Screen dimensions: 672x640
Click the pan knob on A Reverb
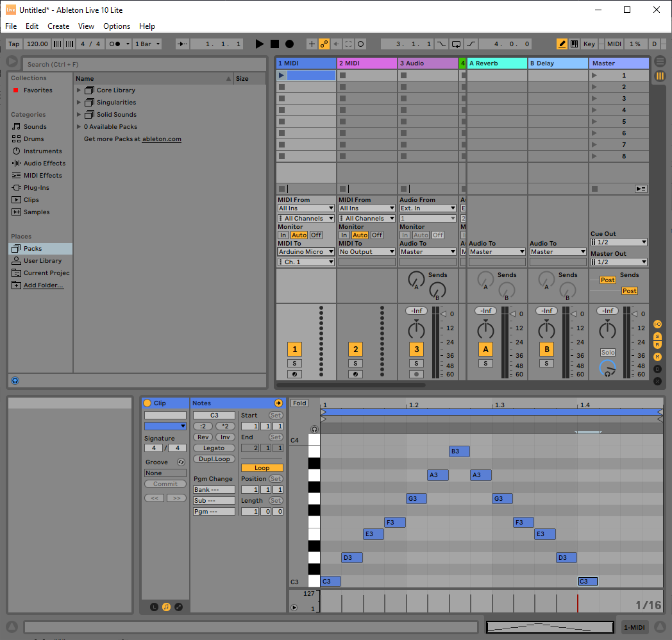(x=485, y=330)
